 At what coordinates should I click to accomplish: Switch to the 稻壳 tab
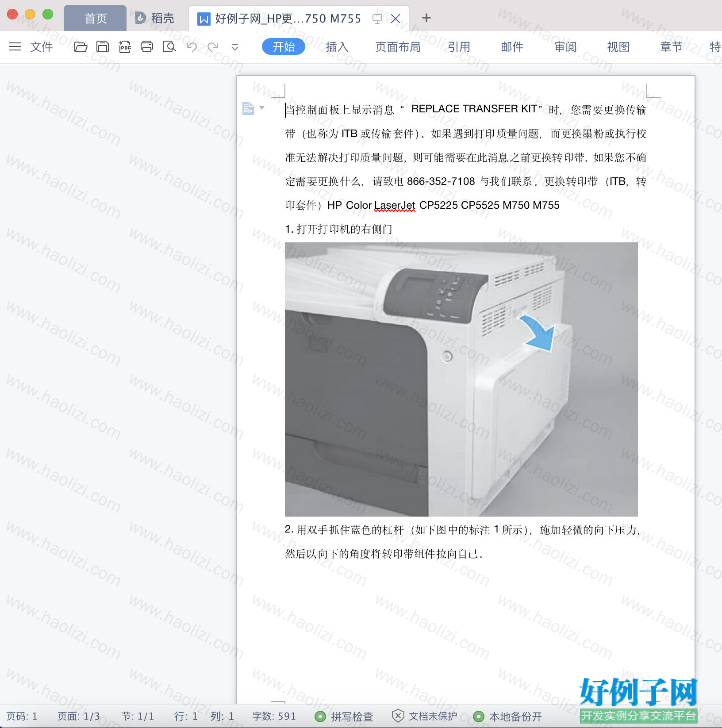coord(154,18)
